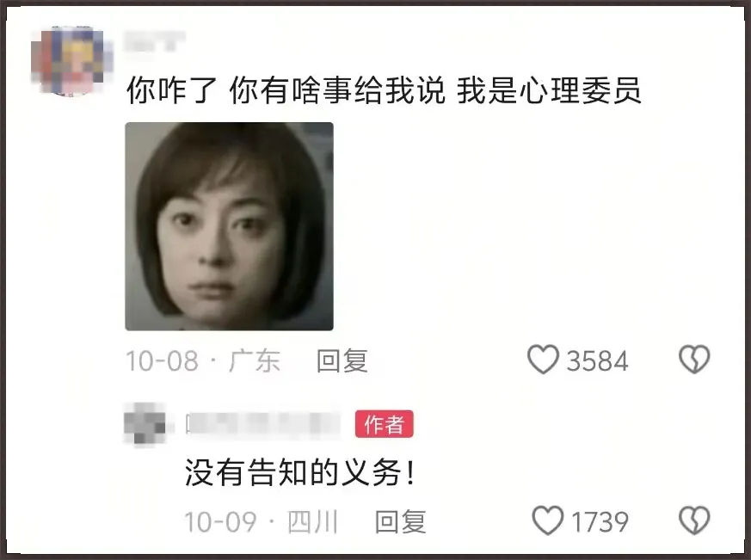Screen dimensions: 751x560
Task: Select comment text 我是心理委员
Action: coord(549,90)
